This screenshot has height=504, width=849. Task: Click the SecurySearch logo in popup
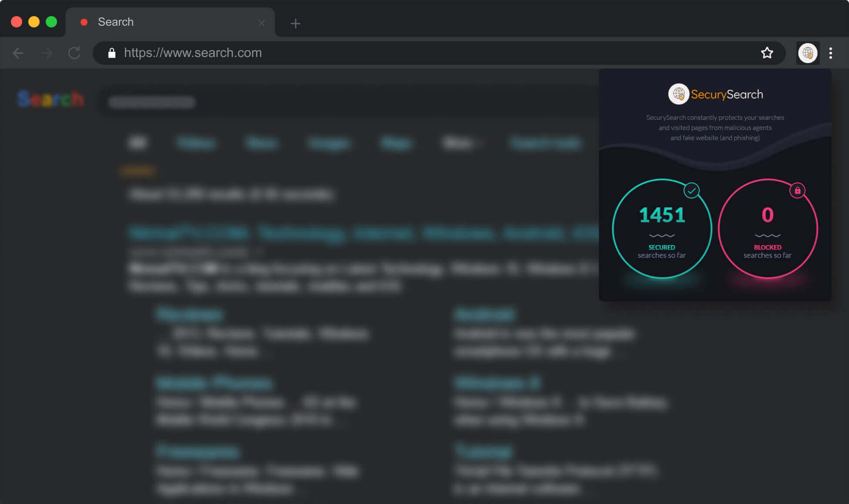tap(715, 94)
